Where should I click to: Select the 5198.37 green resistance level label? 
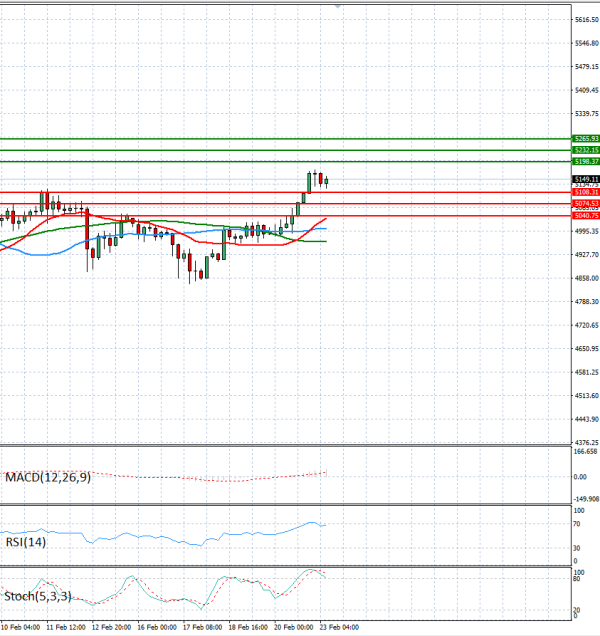[x=586, y=161]
